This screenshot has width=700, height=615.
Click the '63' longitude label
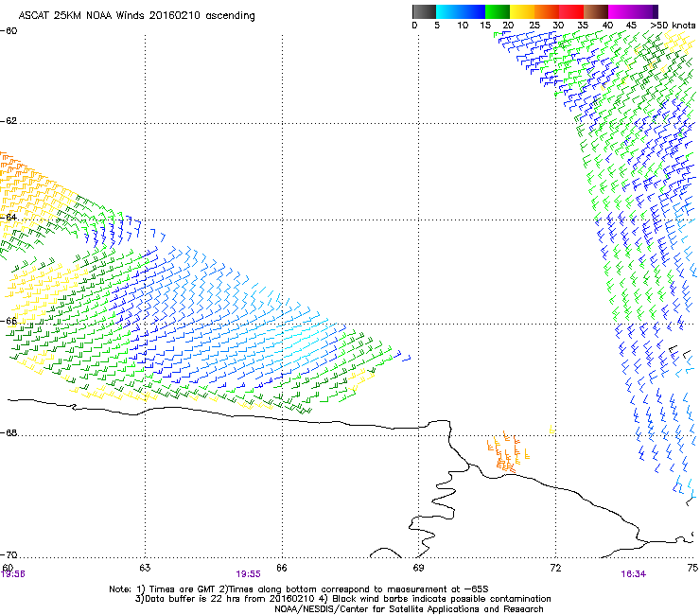click(x=145, y=568)
